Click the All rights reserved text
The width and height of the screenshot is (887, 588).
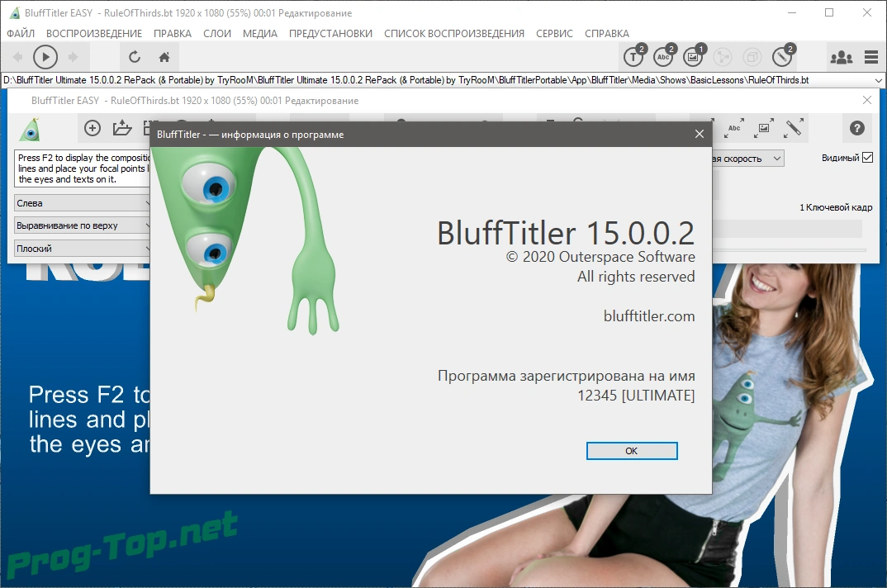tap(636, 276)
